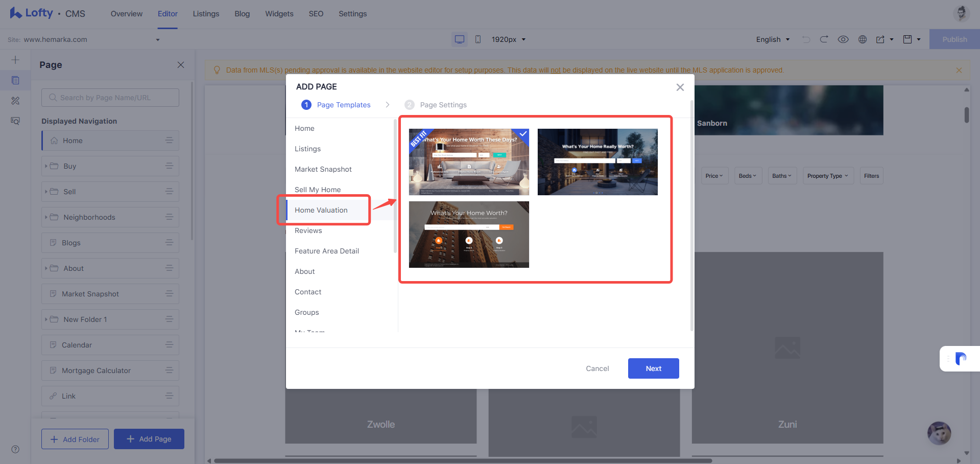Open the pages panel icon in sidebar
980x464 pixels.
pos(15,80)
